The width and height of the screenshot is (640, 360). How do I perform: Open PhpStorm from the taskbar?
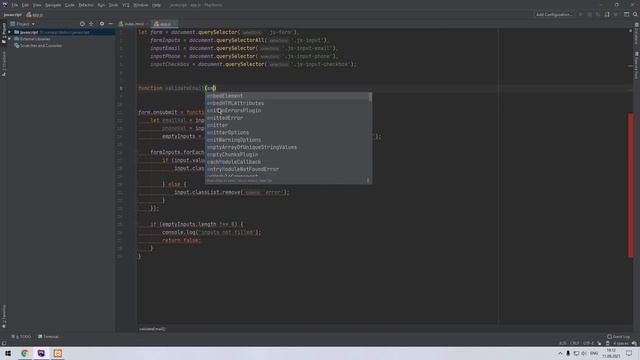click(x=41, y=353)
